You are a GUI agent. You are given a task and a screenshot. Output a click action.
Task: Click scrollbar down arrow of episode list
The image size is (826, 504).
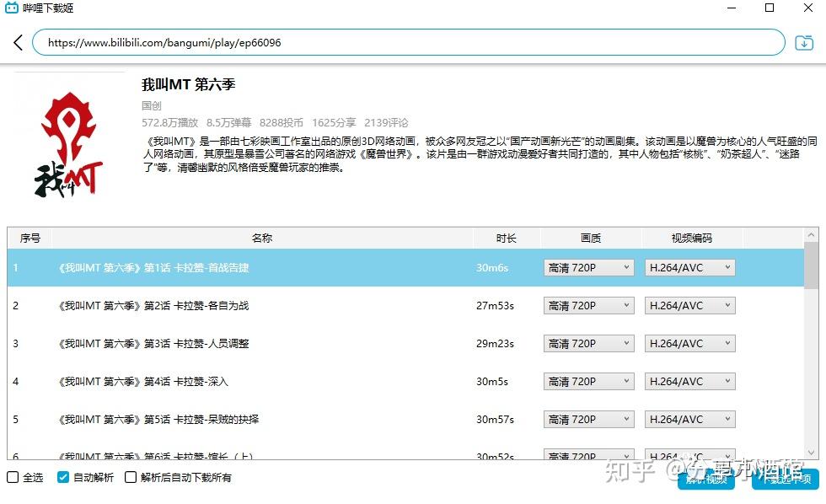(x=811, y=453)
